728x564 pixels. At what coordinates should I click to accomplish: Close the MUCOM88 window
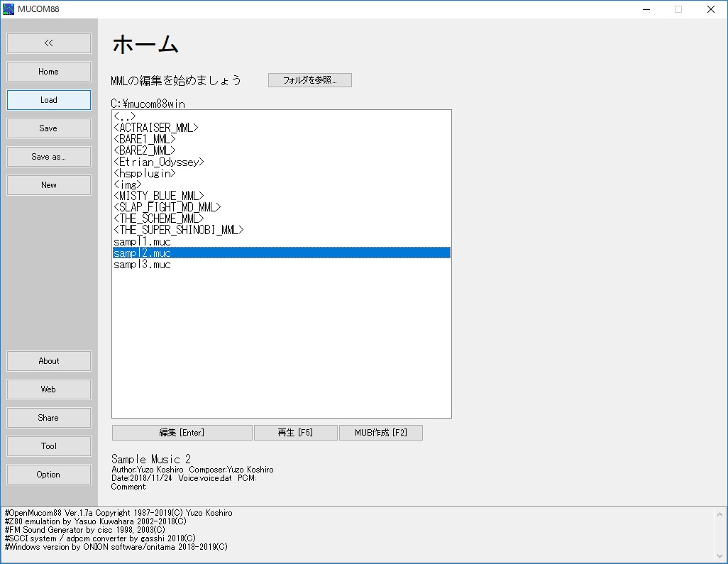click(711, 9)
